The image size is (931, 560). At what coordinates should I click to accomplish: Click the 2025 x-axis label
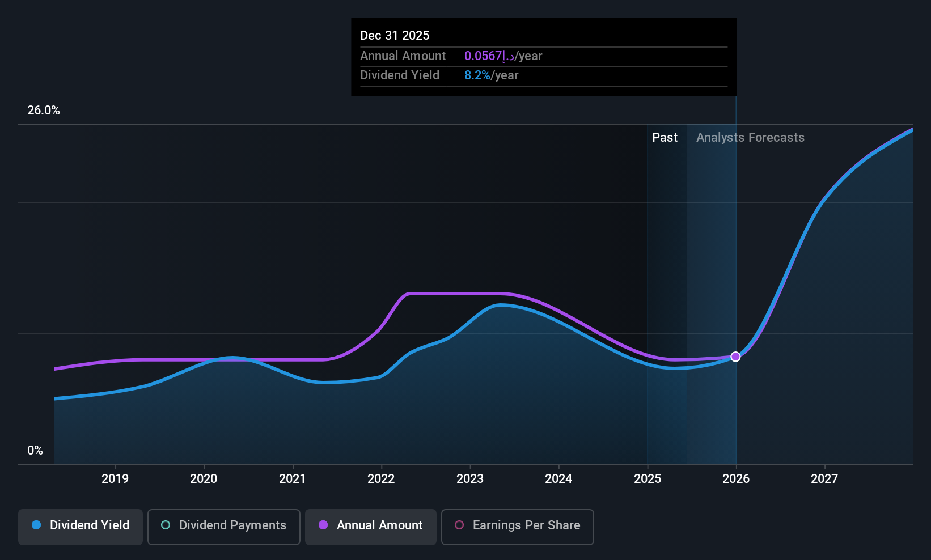click(648, 479)
